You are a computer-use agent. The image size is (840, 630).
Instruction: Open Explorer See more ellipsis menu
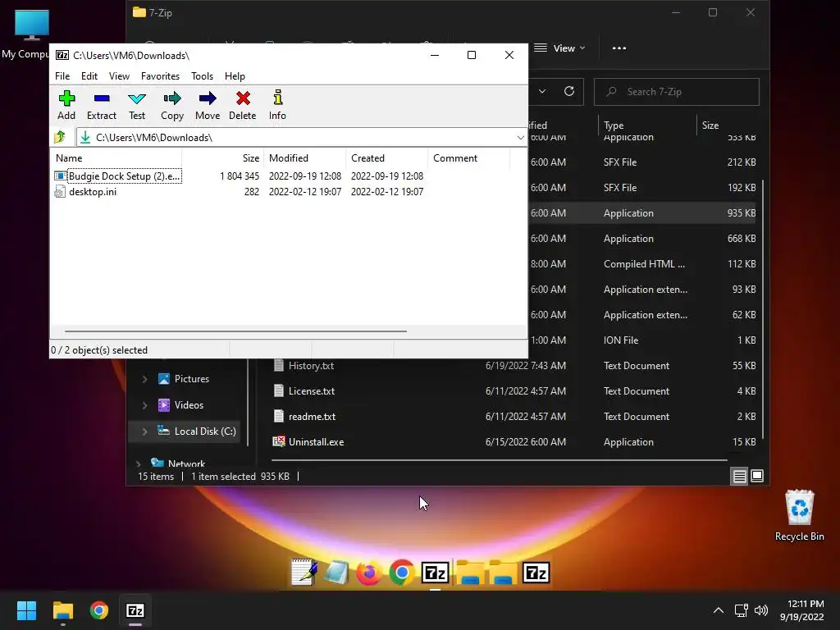619,48
